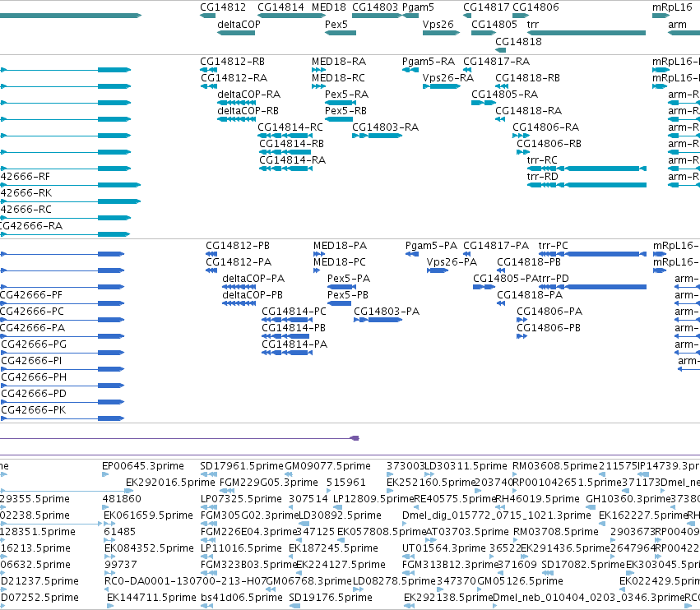Screen dimensions: 700x610
Task: Click the EK061659.5prime EST label
Action: 149,515
